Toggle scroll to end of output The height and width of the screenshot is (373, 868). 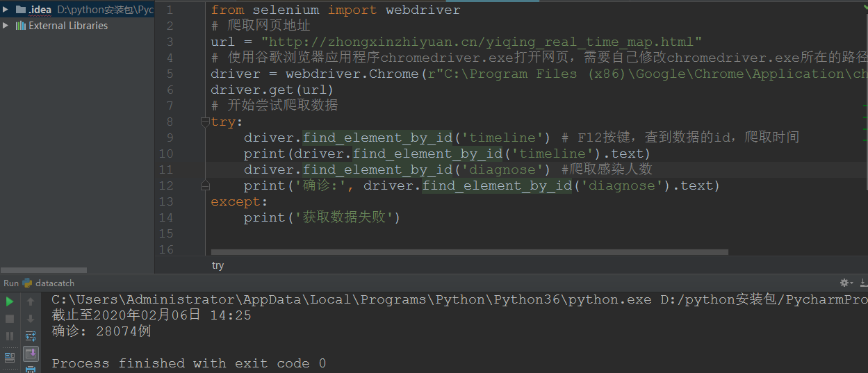tap(31, 354)
